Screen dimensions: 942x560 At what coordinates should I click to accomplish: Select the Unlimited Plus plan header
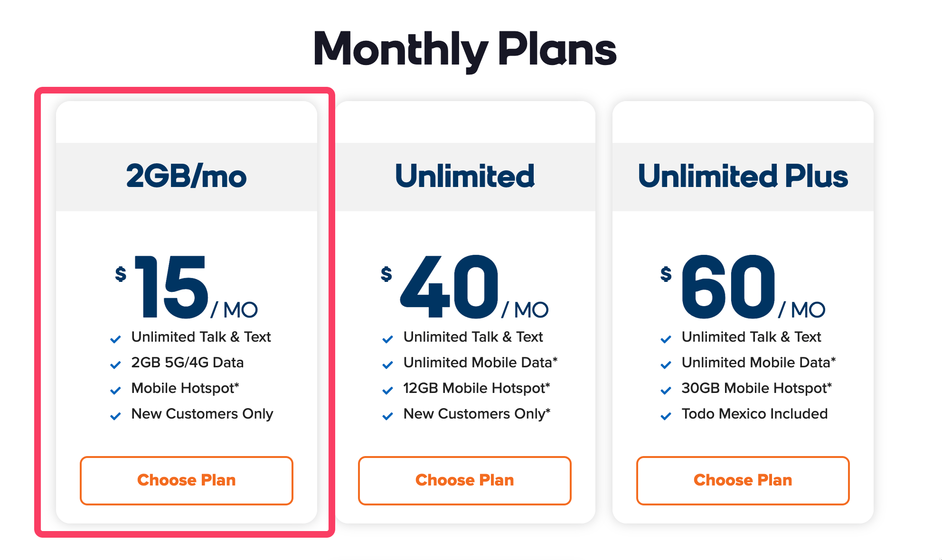click(x=743, y=176)
